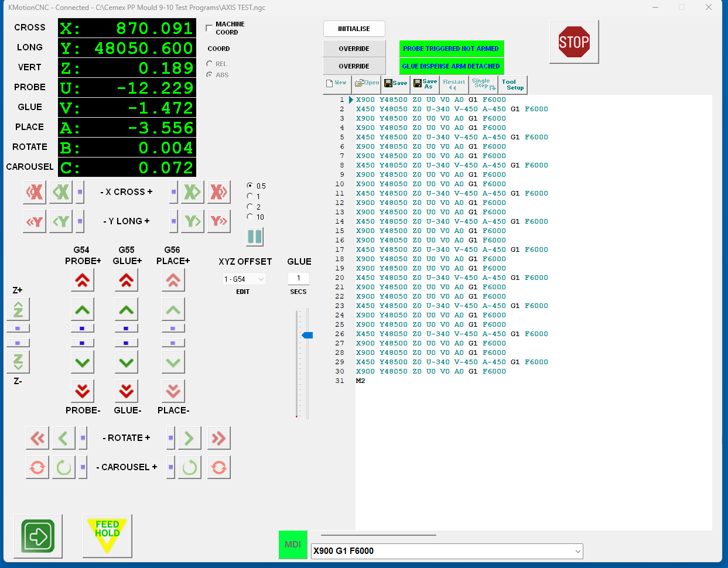
Task: Jog X CROSS fast in negative direction
Action: pos(35,192)
